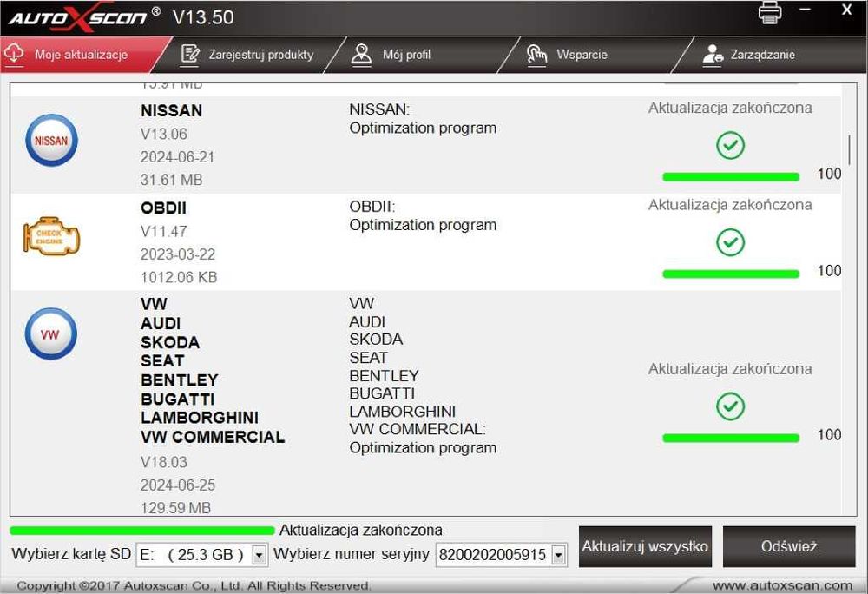Click Aktualizacja zakończona status in VW row
Screen dimensions: 868x594
coord(730,369)
